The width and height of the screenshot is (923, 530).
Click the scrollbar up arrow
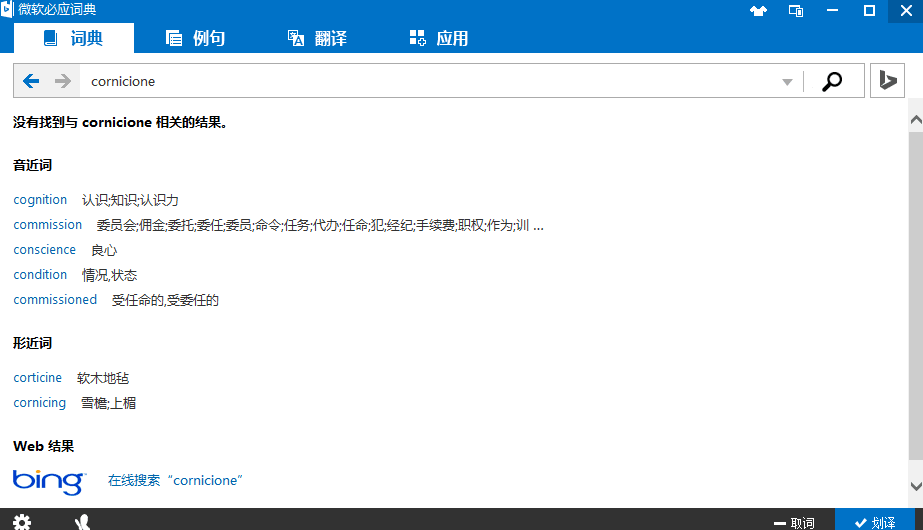click(916, 120)
